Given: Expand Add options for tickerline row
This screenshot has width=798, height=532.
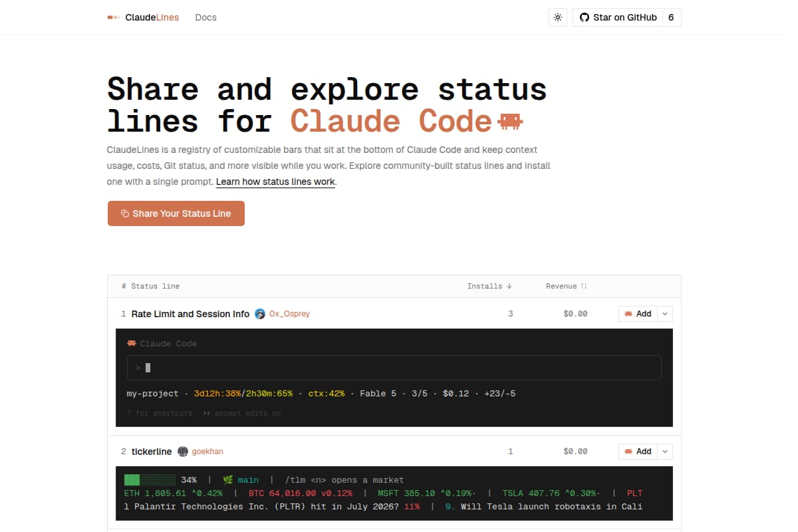Looking at the screenshot, I should click(x=665, y=452).
